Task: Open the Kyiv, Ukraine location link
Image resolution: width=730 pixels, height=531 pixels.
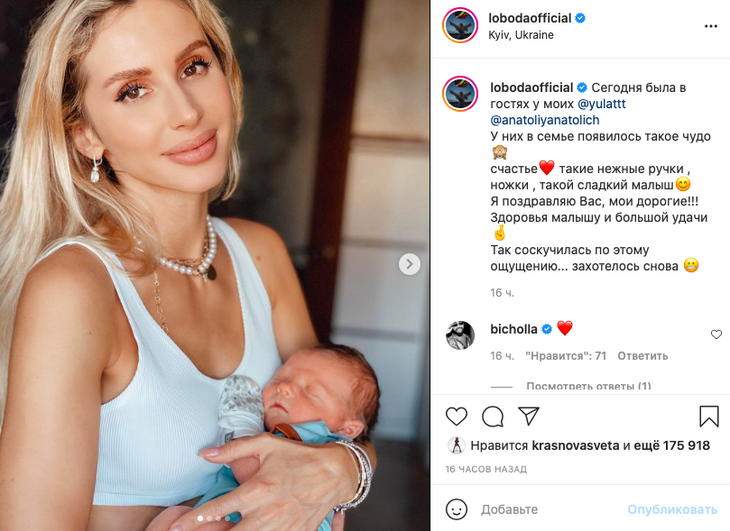Action: click(521, 35)
